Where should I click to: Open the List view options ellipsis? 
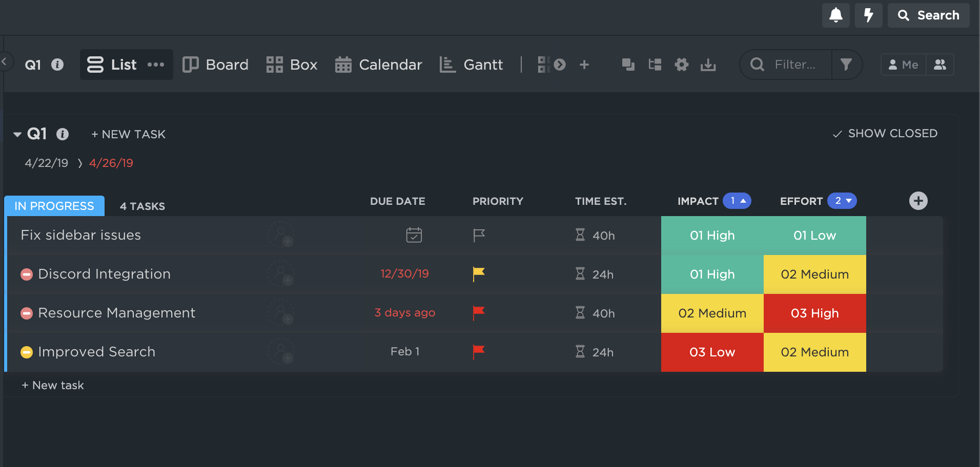point(156,65)
